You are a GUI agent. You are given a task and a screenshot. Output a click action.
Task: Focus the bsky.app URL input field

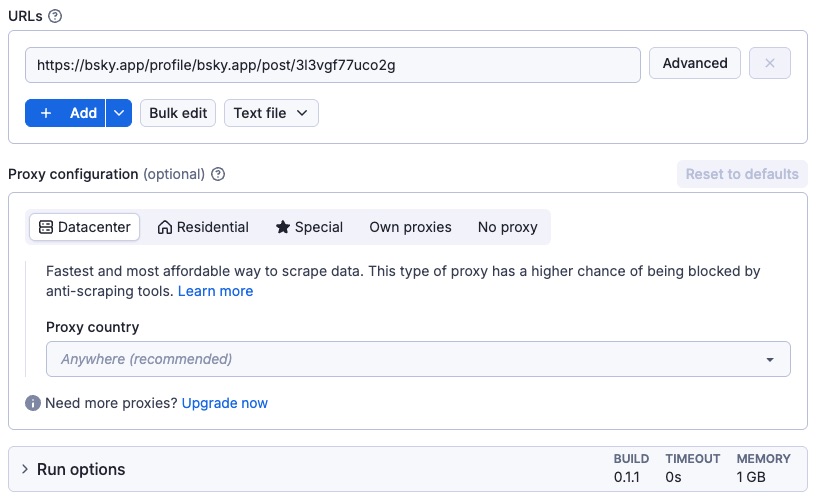click(x=332, y=64)
